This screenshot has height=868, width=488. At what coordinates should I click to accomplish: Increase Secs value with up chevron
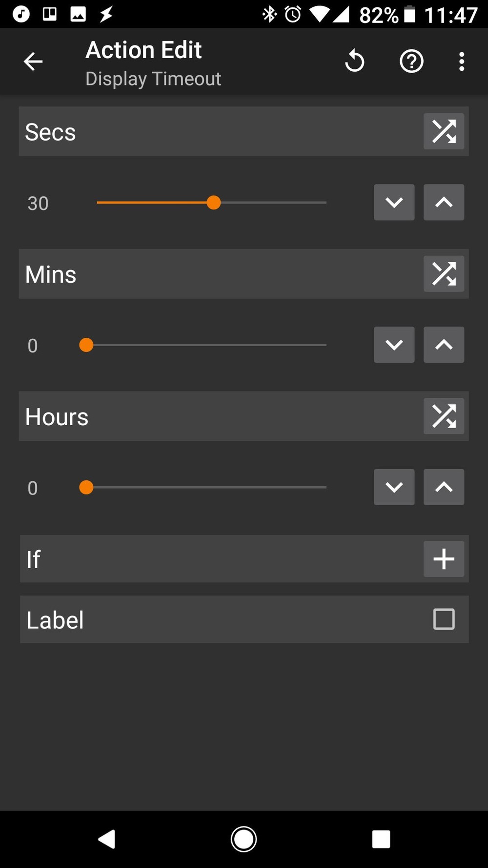[x=444, y=202]
